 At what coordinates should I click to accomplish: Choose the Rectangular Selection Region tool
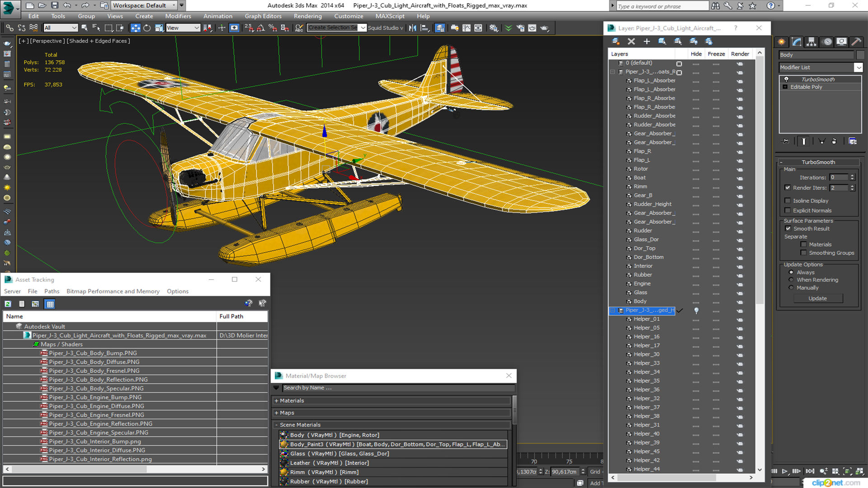tap(108, 28)
